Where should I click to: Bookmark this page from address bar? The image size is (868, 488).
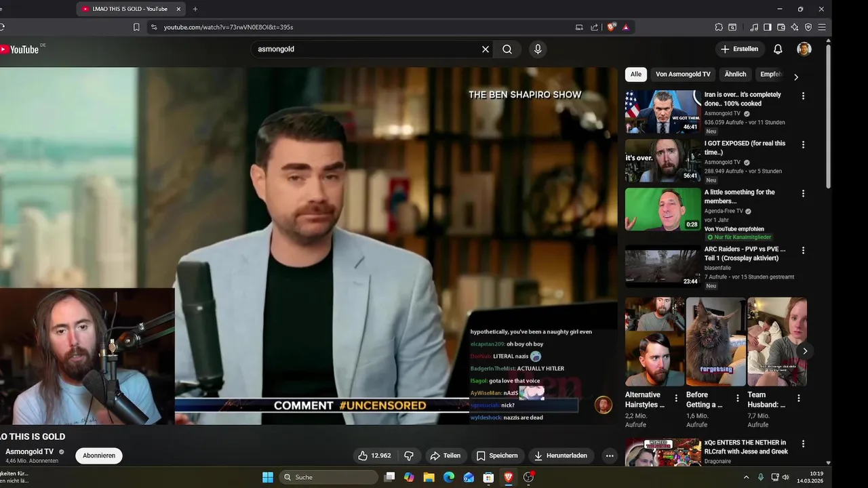(136, 27)
